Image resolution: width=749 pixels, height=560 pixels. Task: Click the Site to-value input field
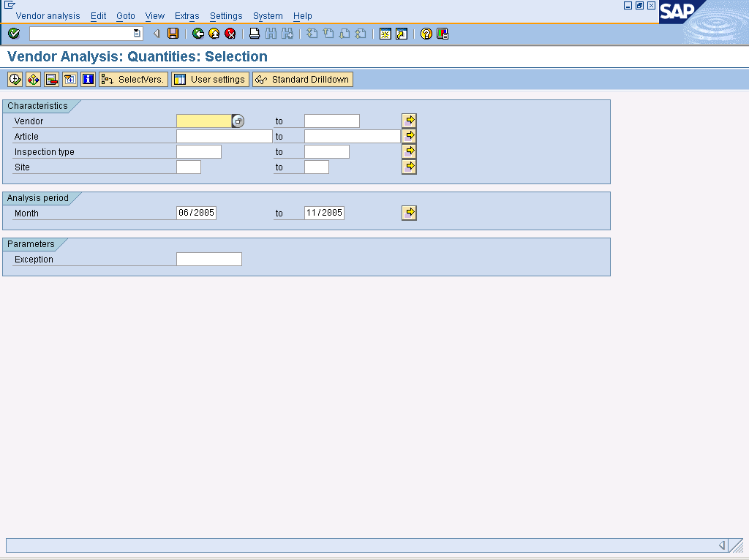[317, 167]
